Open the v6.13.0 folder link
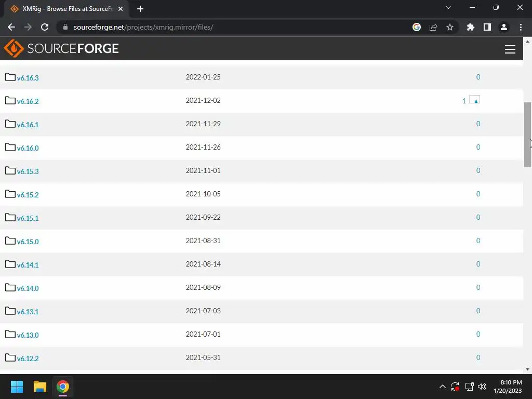 point(28,335)
